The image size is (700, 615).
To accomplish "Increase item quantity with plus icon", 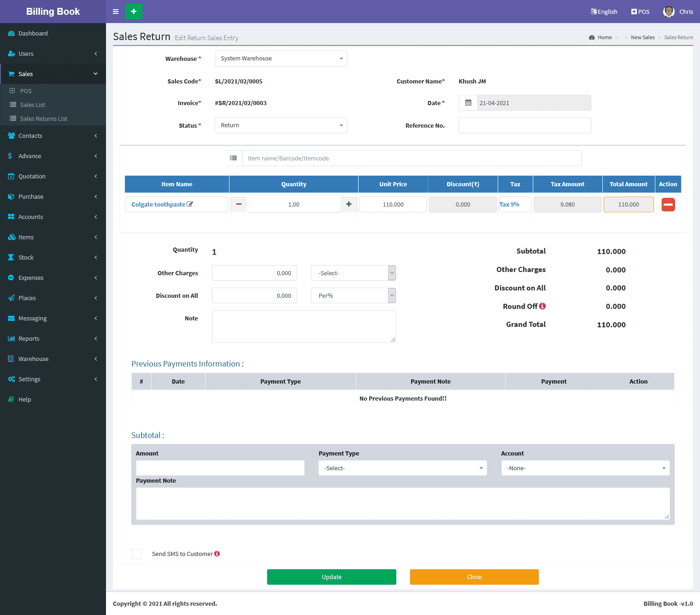I will [x=349, y=204].
